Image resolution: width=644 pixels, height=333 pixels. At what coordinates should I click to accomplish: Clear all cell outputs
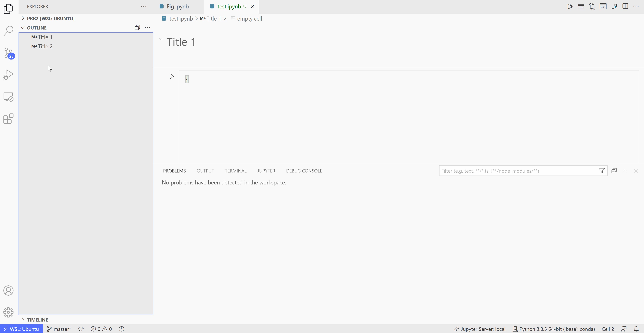pos(581,6)
